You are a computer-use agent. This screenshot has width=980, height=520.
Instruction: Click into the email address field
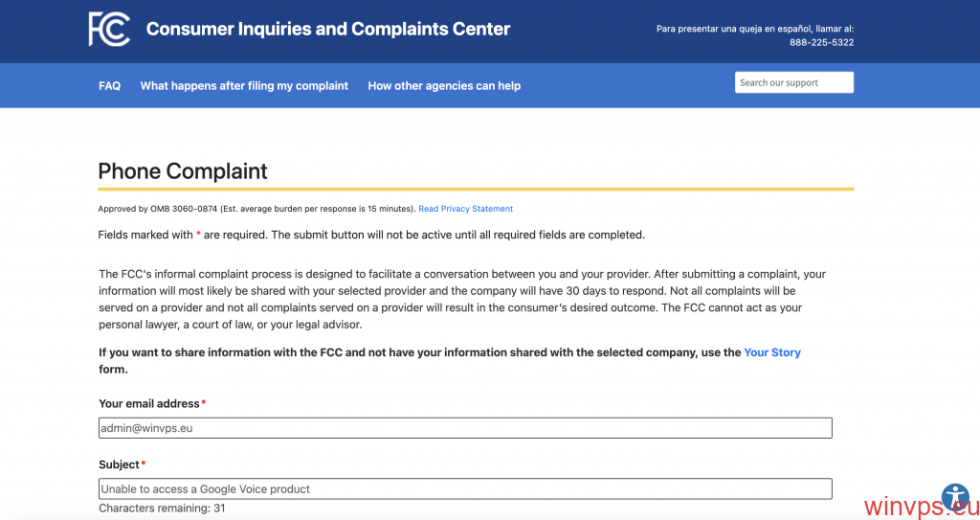tap(465, 428)
